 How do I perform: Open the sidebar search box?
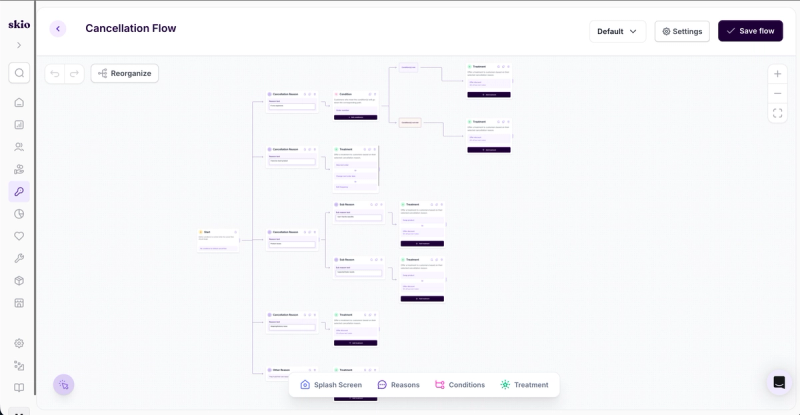point(19,73)
